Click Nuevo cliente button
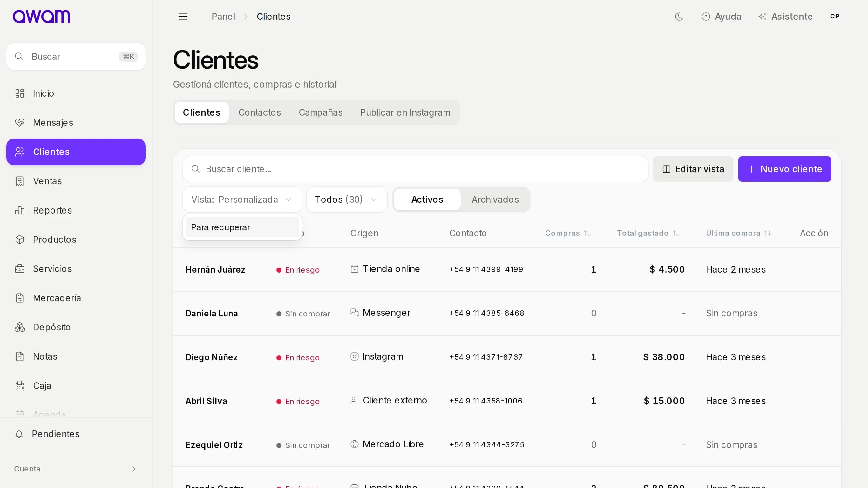Image resolution: width=868 pixels, height=488 pixels. click(x=784, y=169)
